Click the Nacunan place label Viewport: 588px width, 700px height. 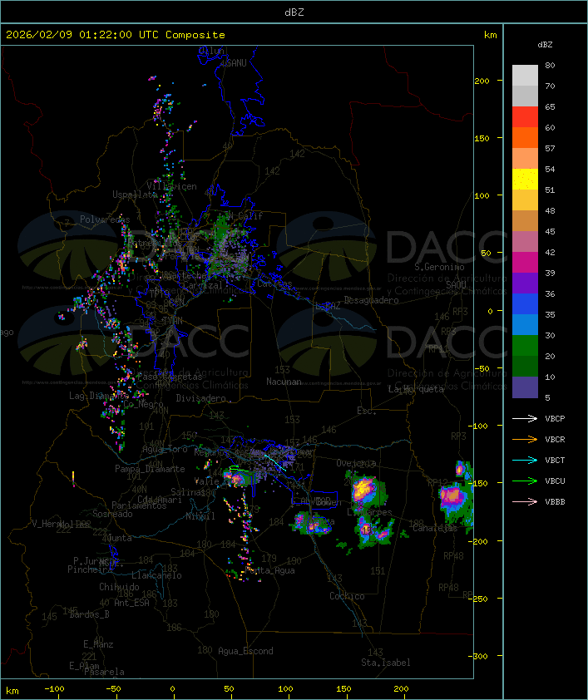point(284,382)
